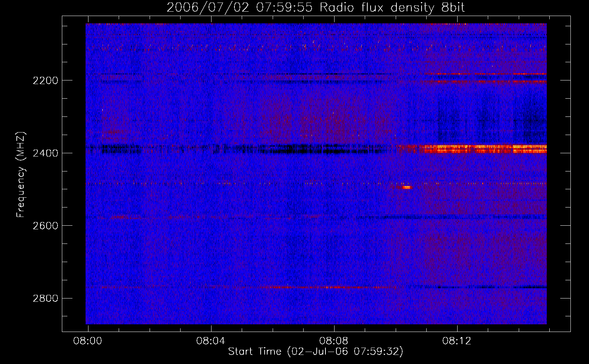Click the 2400 frequency tick label
This screenshot has height=364, width=589.
pos(46,153)
